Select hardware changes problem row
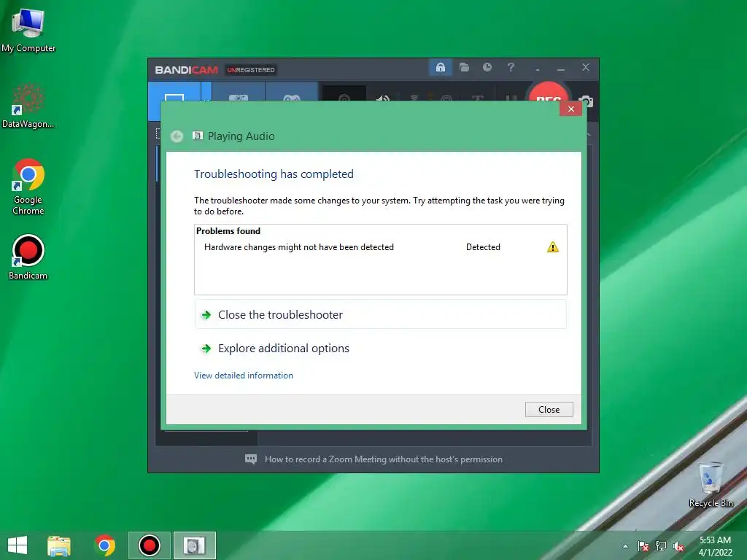 point(380,247)
